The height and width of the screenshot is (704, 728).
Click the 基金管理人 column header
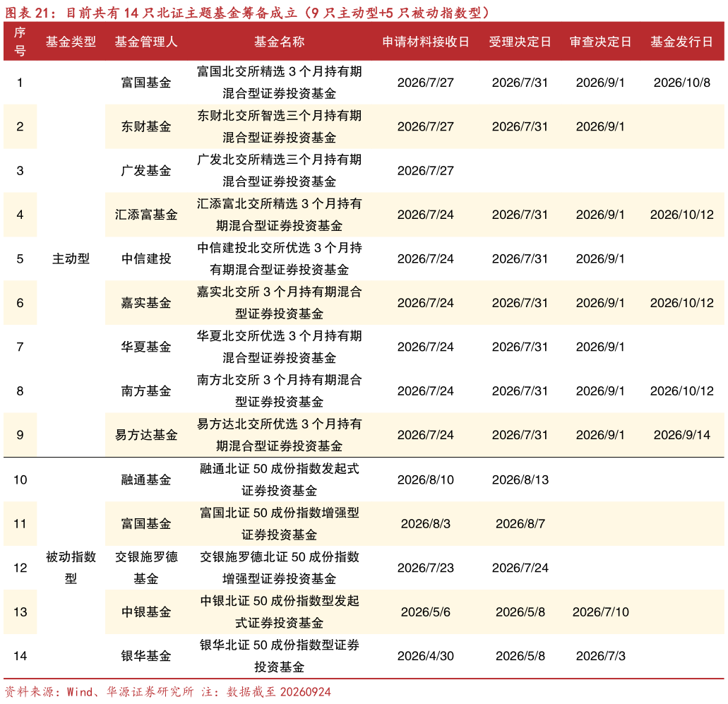click(x=145, y=42)
